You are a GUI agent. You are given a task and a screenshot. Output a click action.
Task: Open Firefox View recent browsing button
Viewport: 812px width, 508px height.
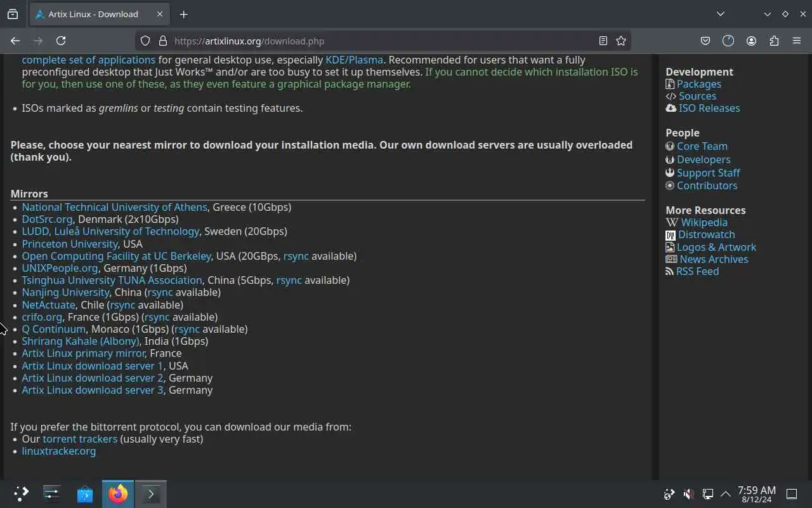(x=13, y=14)
